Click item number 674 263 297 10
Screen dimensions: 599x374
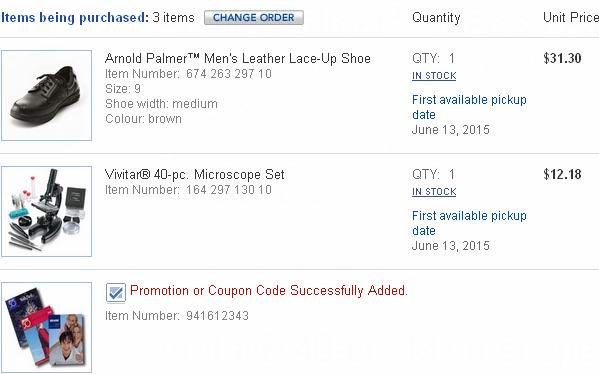coord(228,74)
